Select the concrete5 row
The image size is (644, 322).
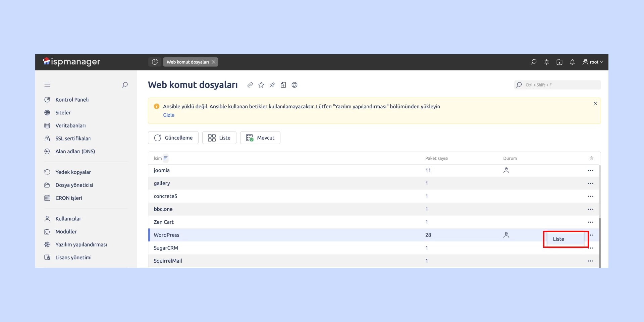[373, 196]
